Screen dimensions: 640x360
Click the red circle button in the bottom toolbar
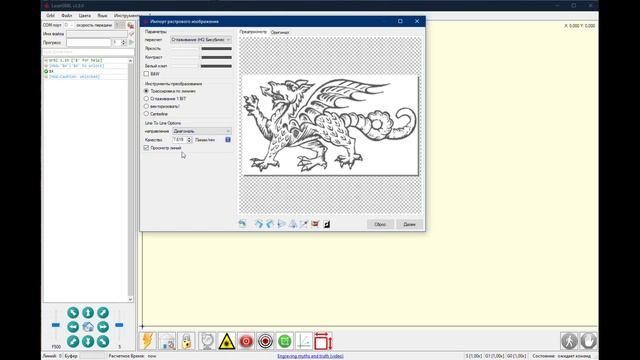coord(246,341)
